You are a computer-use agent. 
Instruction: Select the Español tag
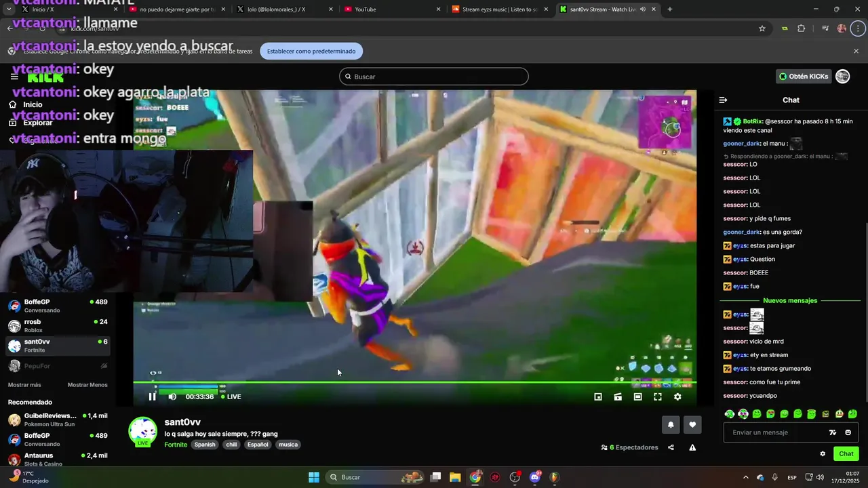(x=258, y=445)
